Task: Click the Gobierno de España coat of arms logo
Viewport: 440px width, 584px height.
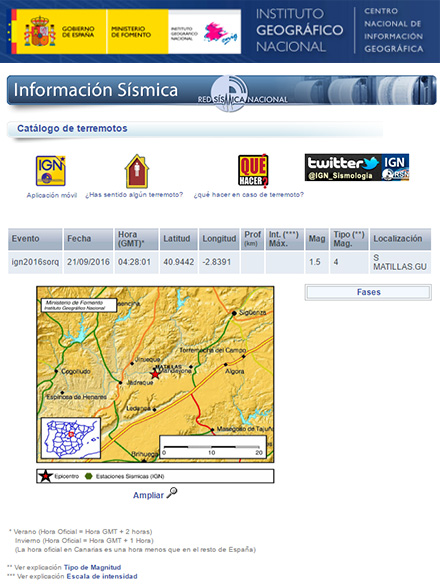Action: click(x=39, y=31)
